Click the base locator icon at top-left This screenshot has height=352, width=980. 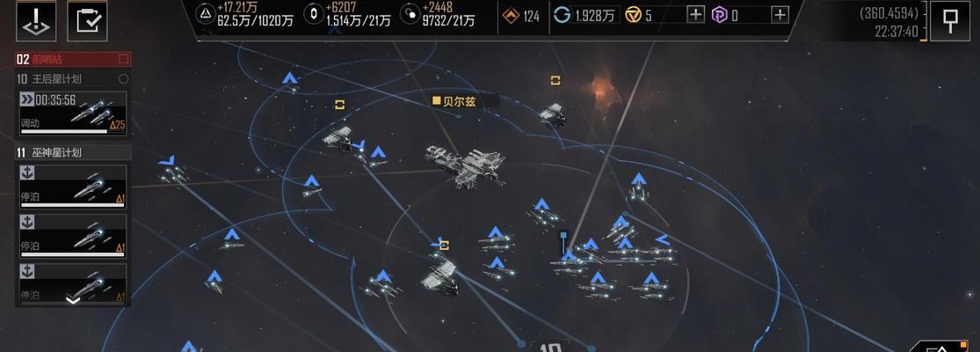pos(36,20)
